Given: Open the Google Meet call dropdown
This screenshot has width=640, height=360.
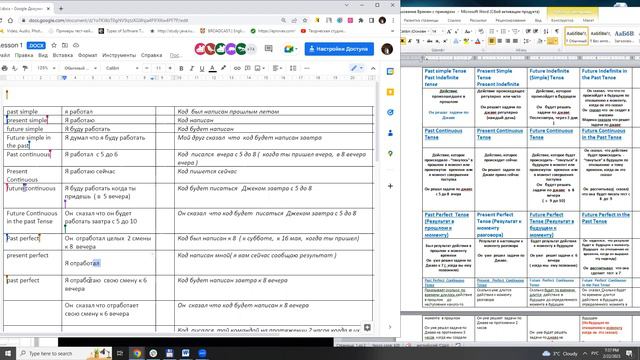Looking at the screenshot, I should point(290,49).
